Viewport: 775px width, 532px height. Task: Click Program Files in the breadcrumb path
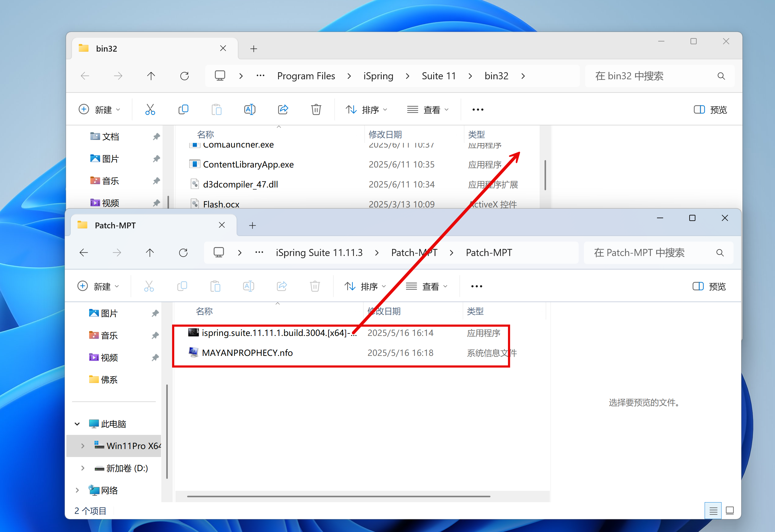tap(306, 76)
